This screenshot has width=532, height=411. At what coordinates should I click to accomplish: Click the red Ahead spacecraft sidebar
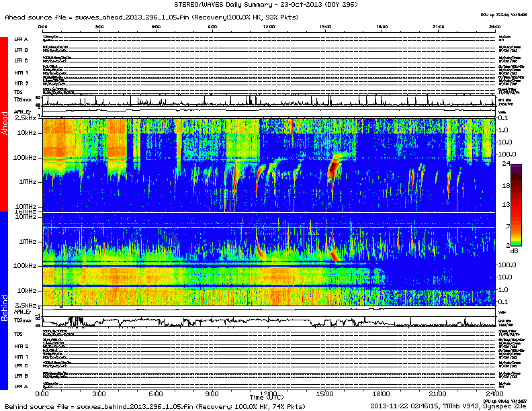point(4,124)
